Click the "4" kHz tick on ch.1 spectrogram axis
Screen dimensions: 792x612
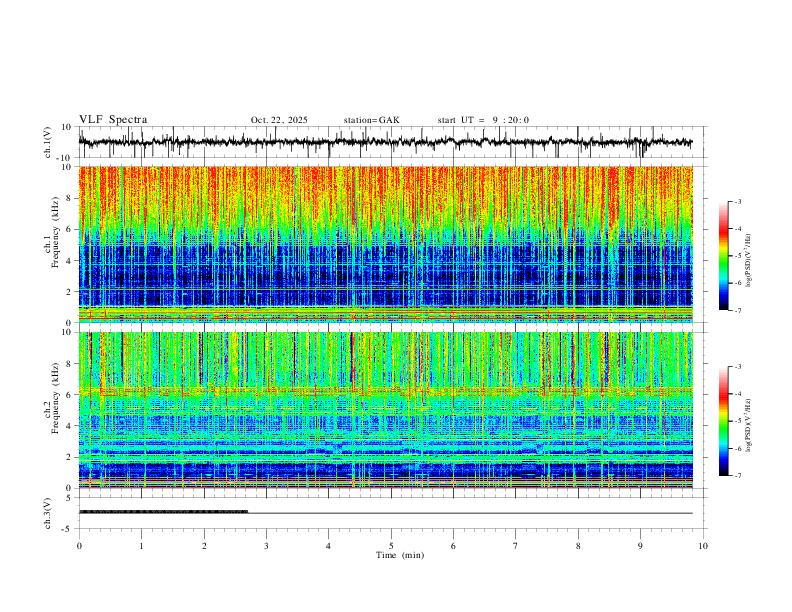(x=69, y=261)
